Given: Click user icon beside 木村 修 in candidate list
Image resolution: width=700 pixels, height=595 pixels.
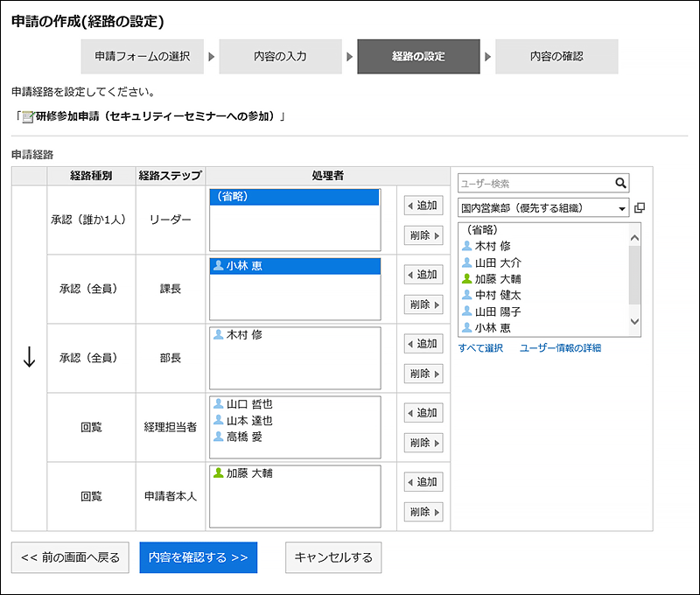Looking at the screenshot, I should click(466, 246).
